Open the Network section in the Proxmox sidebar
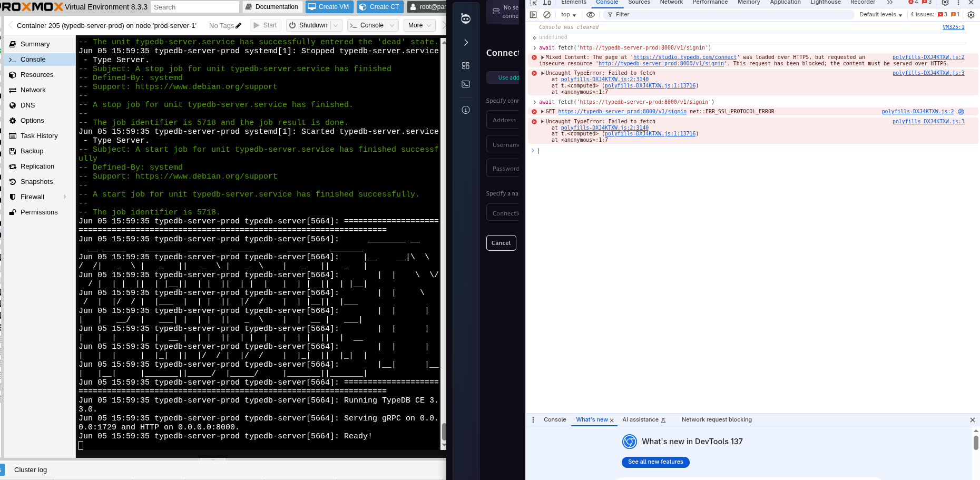Screen dimensions: 980x480 [33, 90]
